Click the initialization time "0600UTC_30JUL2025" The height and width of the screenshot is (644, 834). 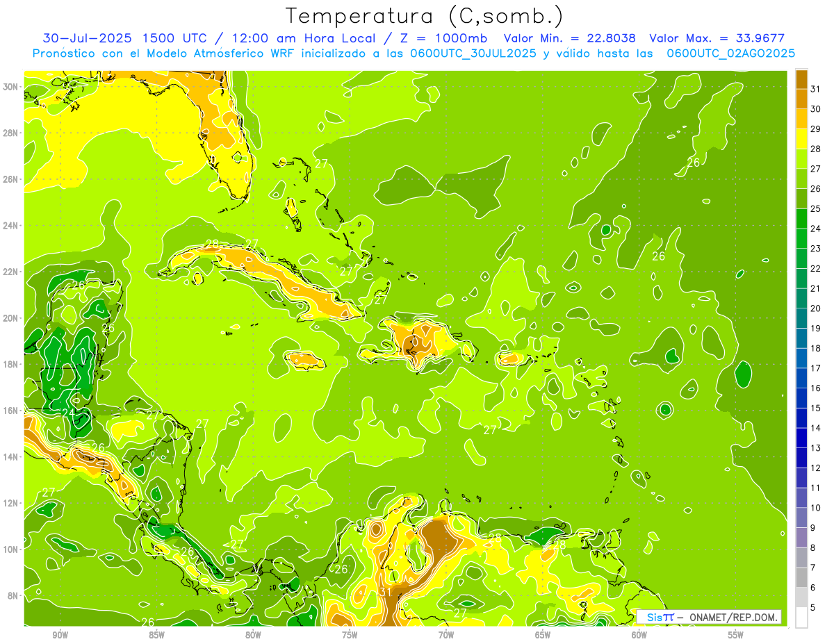point(473,53)
